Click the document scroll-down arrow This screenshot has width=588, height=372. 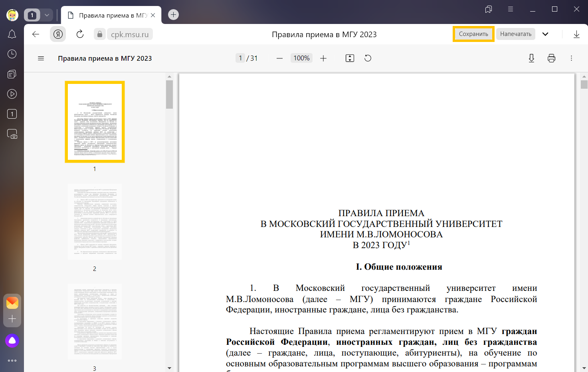(584, 368)
